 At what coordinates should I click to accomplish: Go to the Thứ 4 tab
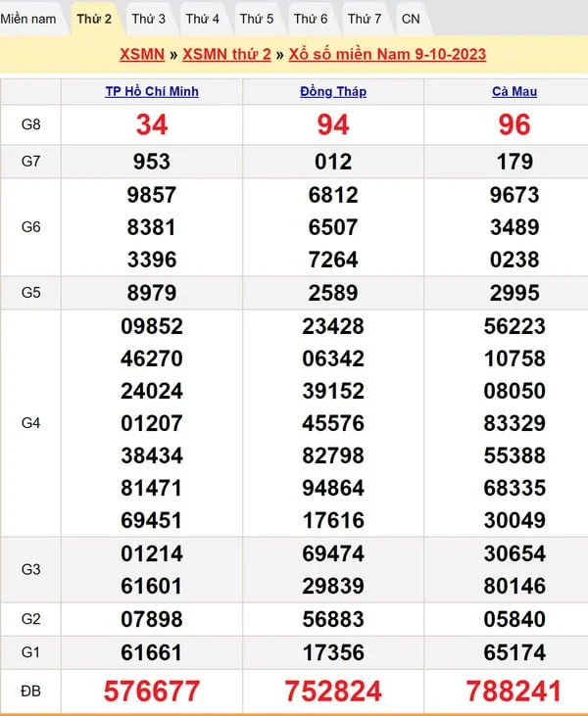click(x=202, y=19)
